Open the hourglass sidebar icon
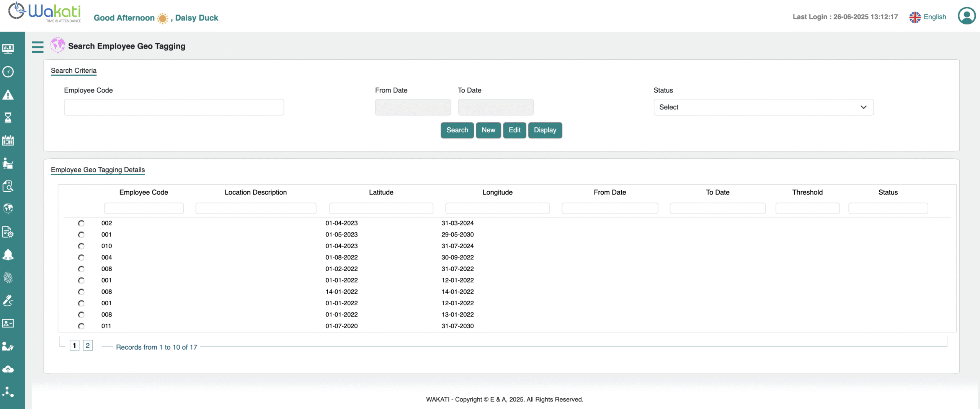980x409 pixels. coord(8,117)
